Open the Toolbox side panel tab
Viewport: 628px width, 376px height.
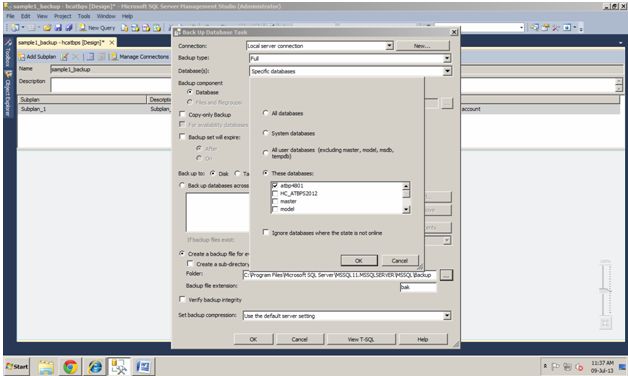[8, 53]
